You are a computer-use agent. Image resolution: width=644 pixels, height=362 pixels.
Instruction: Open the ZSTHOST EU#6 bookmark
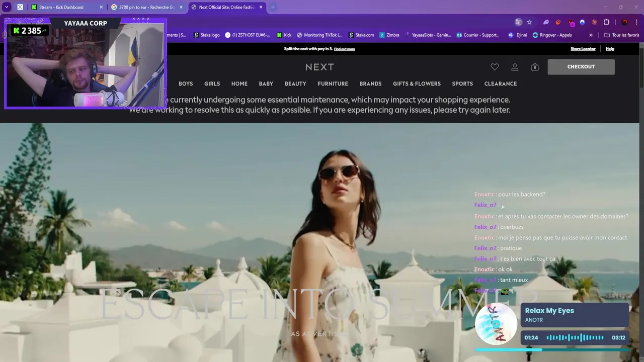(x=248, y=35)
